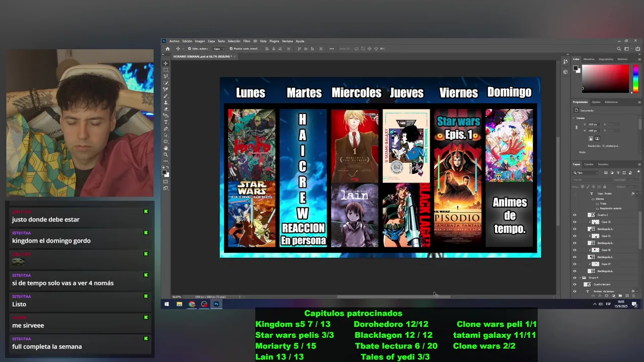Open the Archivo menu
The height and width of the screenshot is (362, 644).
(174, 41)
